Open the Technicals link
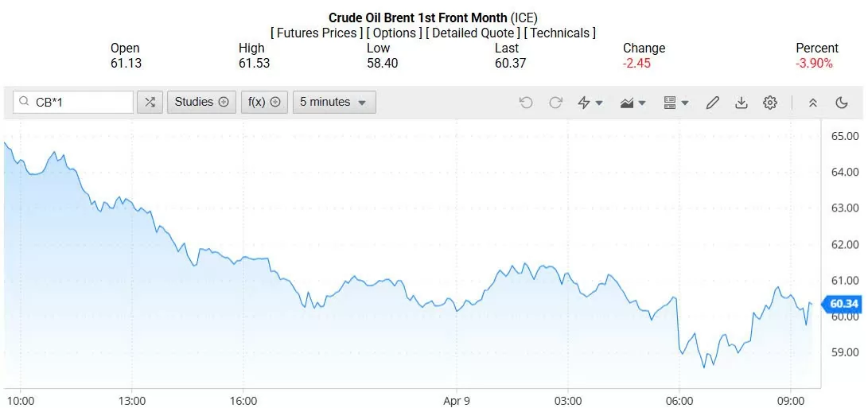 point(560,33)
